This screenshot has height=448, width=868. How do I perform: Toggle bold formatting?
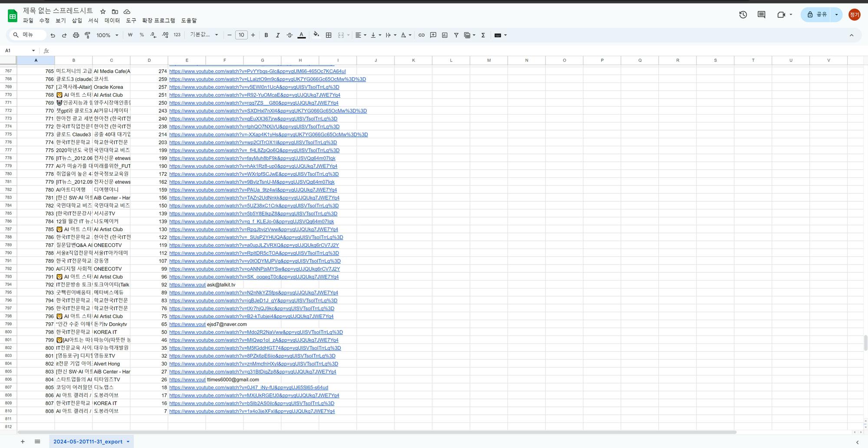[x=266, y=35]
